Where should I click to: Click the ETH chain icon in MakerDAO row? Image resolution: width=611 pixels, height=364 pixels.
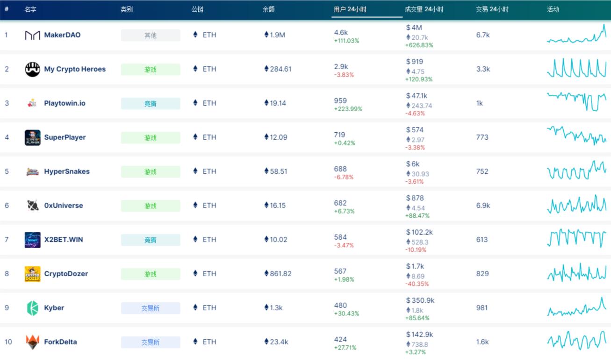[195, 35]
